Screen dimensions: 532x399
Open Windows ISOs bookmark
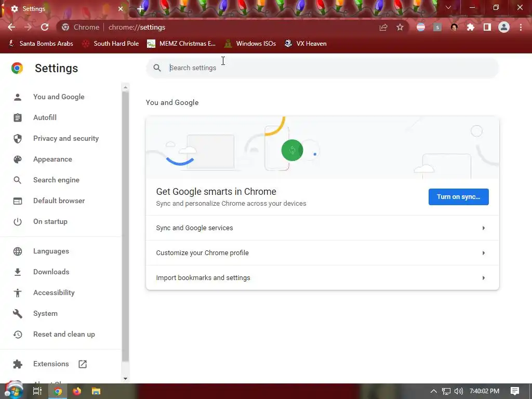(x=250, y=44)
